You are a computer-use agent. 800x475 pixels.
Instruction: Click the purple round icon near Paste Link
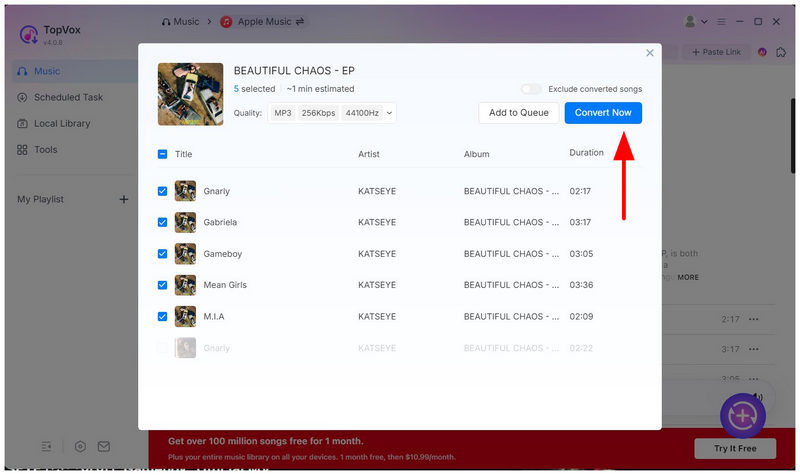(762, 52)
